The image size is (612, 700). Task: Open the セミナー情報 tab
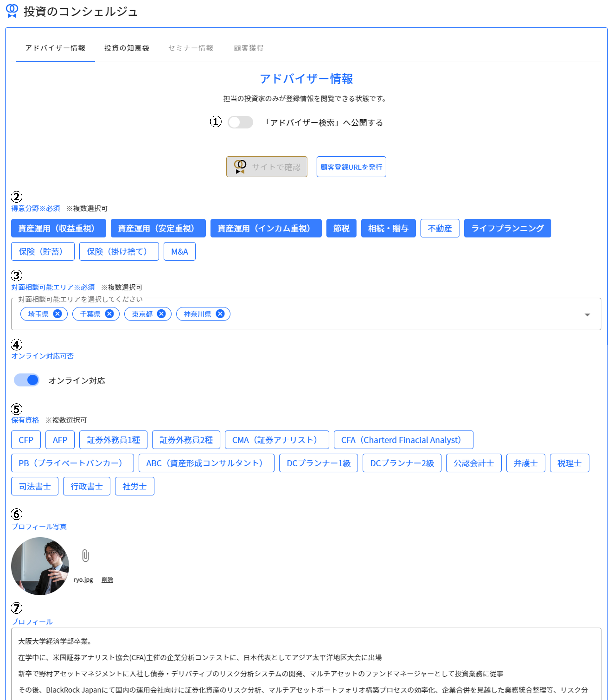191,48
